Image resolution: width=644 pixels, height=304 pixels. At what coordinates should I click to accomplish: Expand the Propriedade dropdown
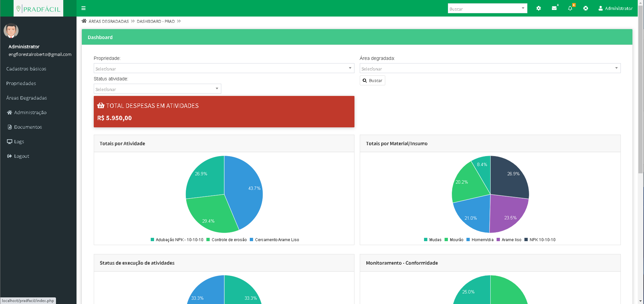click(x=224, y=68)
